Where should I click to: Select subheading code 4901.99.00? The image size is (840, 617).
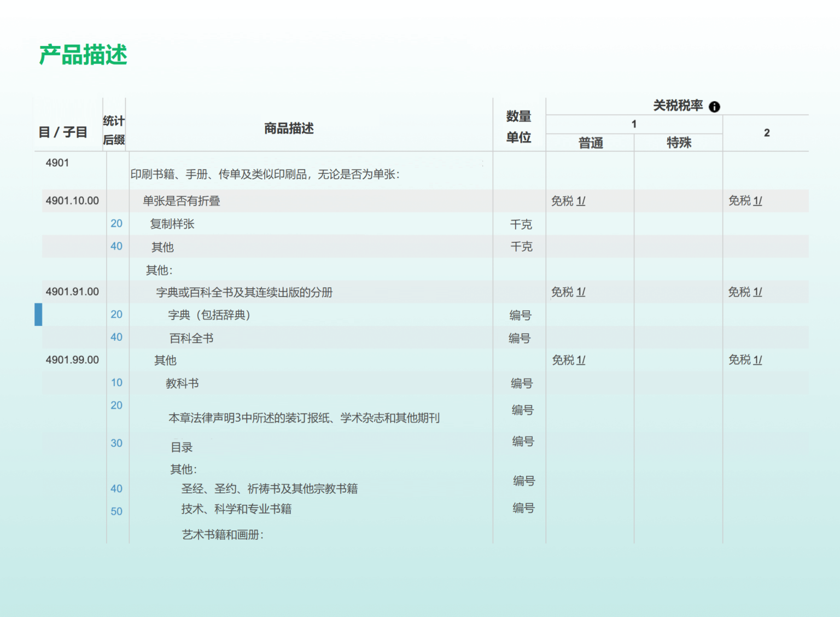click(x=72, y=360)
